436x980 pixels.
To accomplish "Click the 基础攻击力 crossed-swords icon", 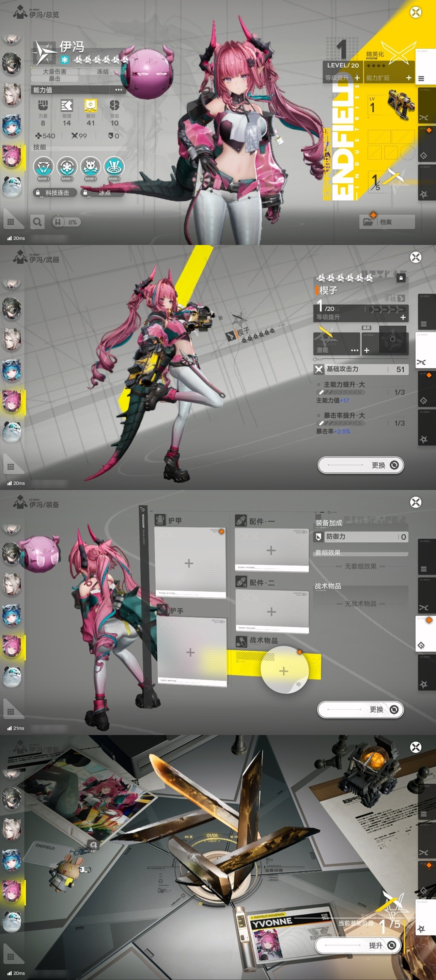I will (x=319, y=369).
